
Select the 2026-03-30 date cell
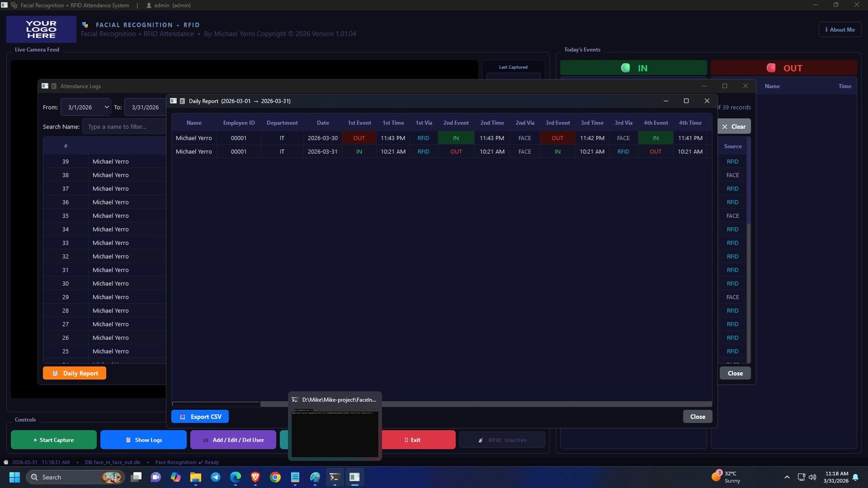pyautogui.click(x=323, y=138)
